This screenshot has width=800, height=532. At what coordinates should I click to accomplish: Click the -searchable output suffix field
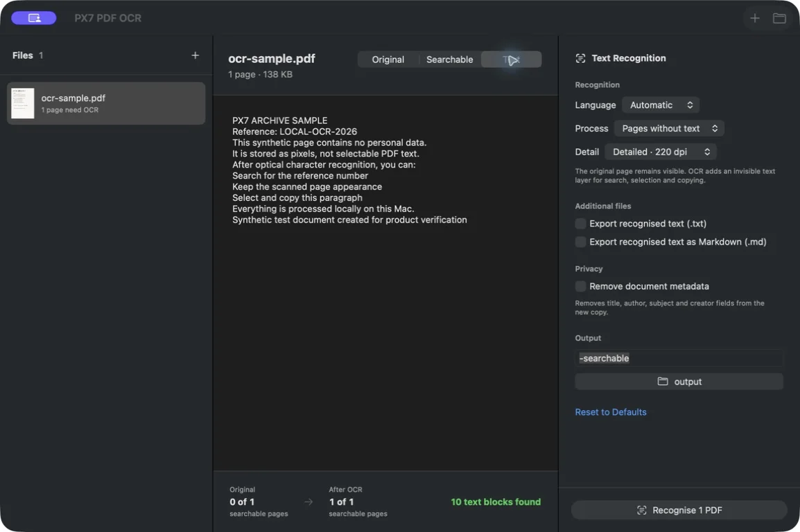point(679,358)
